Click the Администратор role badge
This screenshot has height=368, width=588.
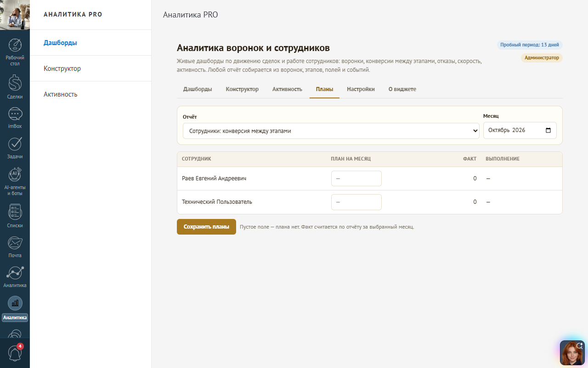542,58
